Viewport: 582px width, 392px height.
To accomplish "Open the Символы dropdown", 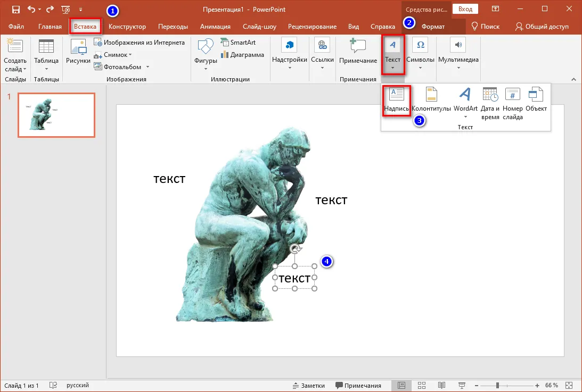I will point(420,54).
